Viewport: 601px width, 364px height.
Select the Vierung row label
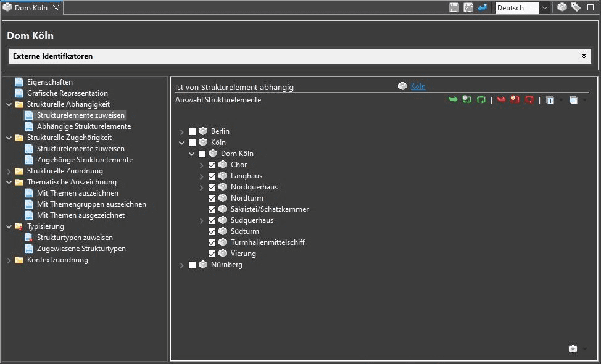point(243,254)
